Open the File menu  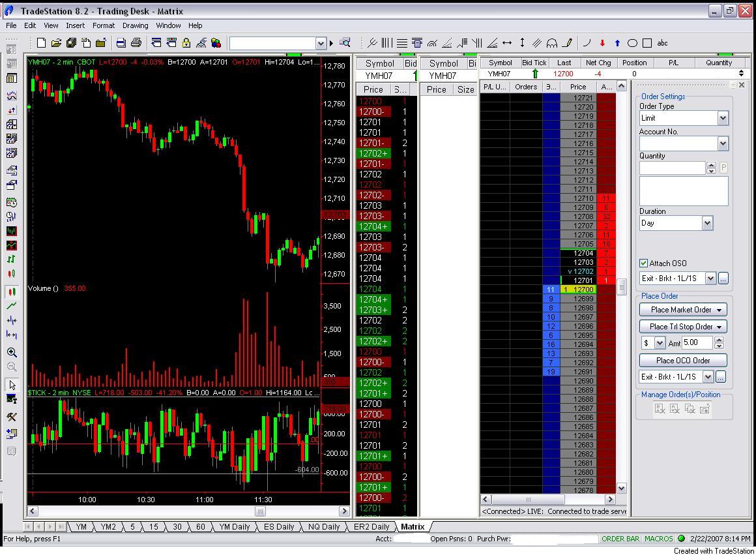11,25
